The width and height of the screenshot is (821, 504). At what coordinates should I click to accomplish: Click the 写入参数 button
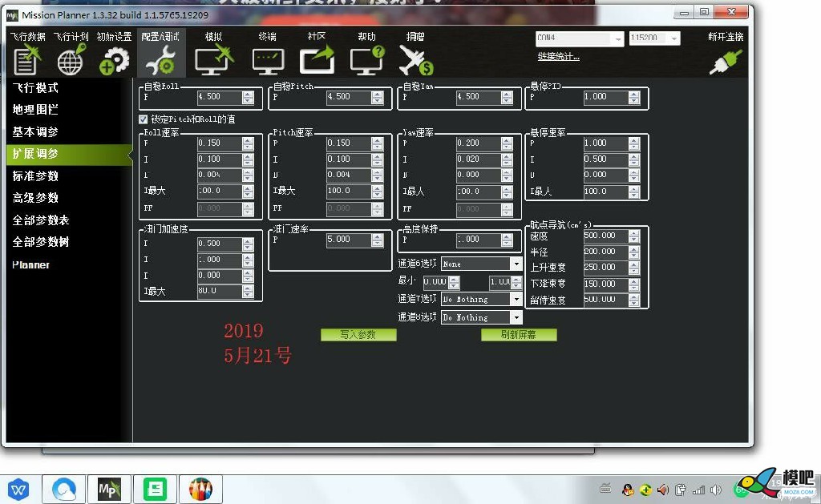click(358, 334)
